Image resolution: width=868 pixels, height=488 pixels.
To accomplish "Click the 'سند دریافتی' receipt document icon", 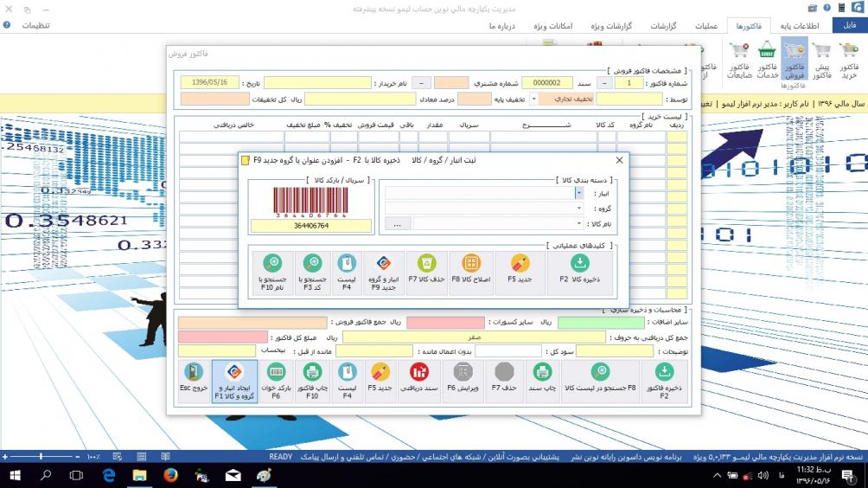I will 419,382.
